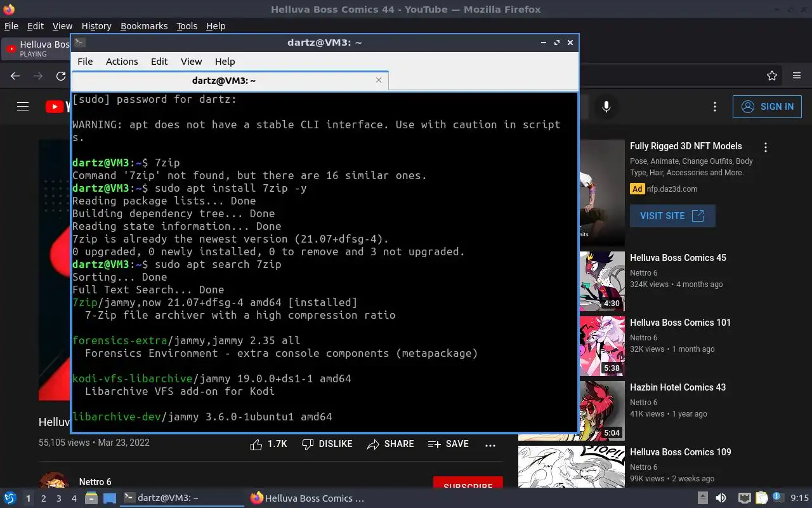Click the taskbar clock showing 9:15
812x508 pixels.
800,498
